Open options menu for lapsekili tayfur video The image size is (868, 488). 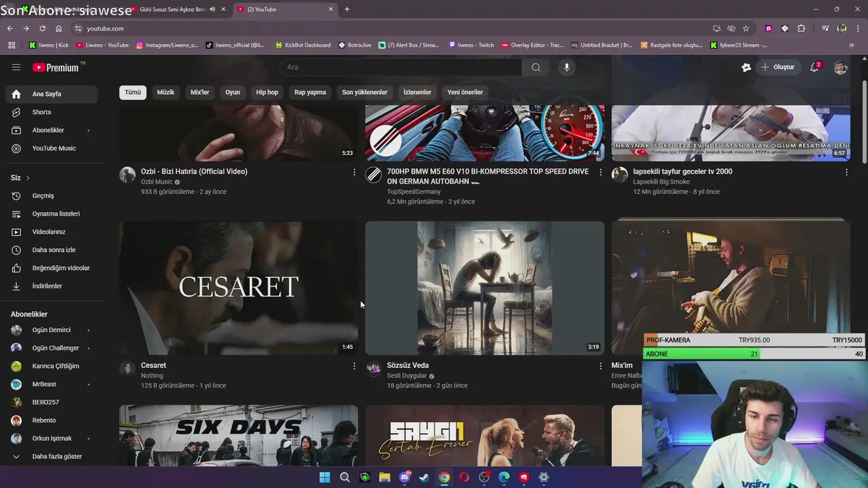(x=846, y=172)
